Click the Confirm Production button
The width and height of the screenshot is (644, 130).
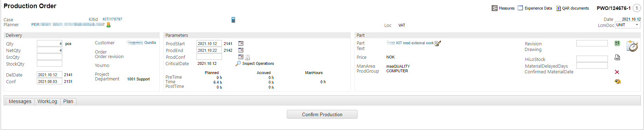322,114
